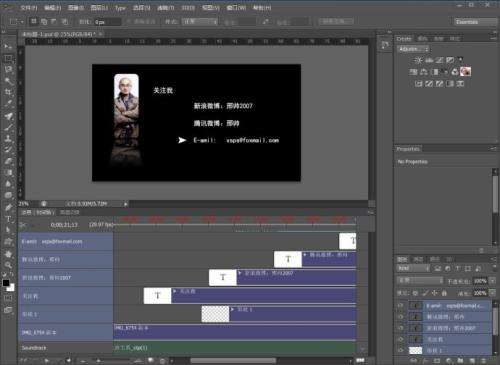Open the opacity 100% dropdown arrow

click(493, 281)
